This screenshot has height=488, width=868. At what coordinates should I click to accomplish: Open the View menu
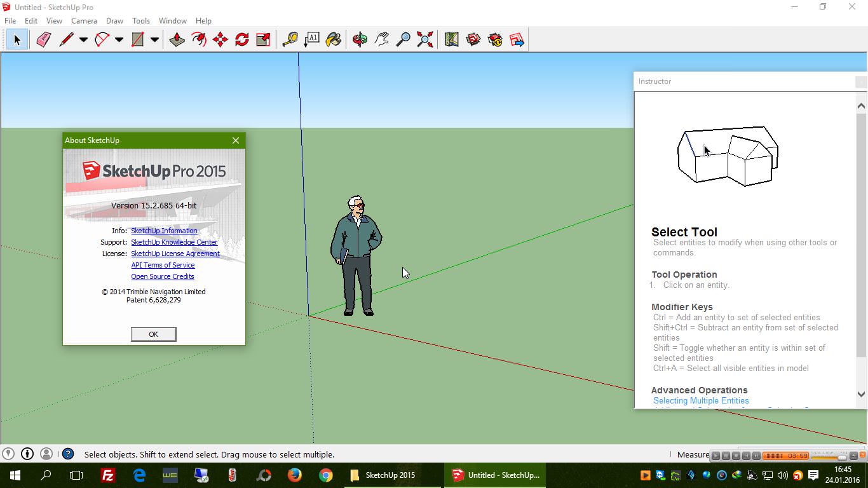click(54, 21)
